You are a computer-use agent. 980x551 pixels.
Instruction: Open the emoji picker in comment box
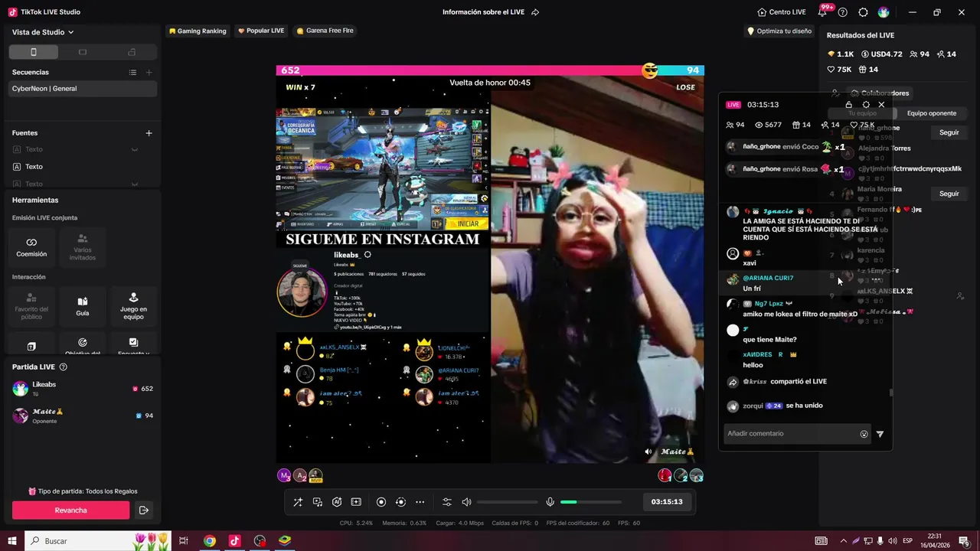[x=864, y=434]
